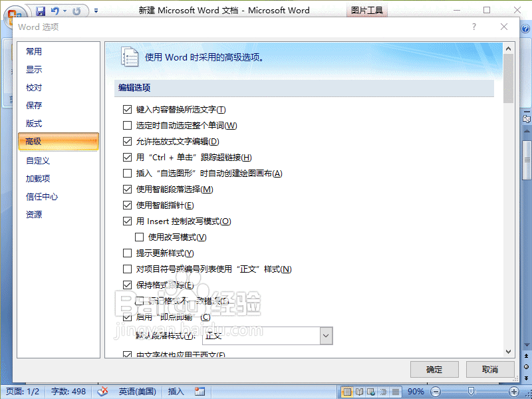Click the options panel scrollbar thumb

click(508, 78)
